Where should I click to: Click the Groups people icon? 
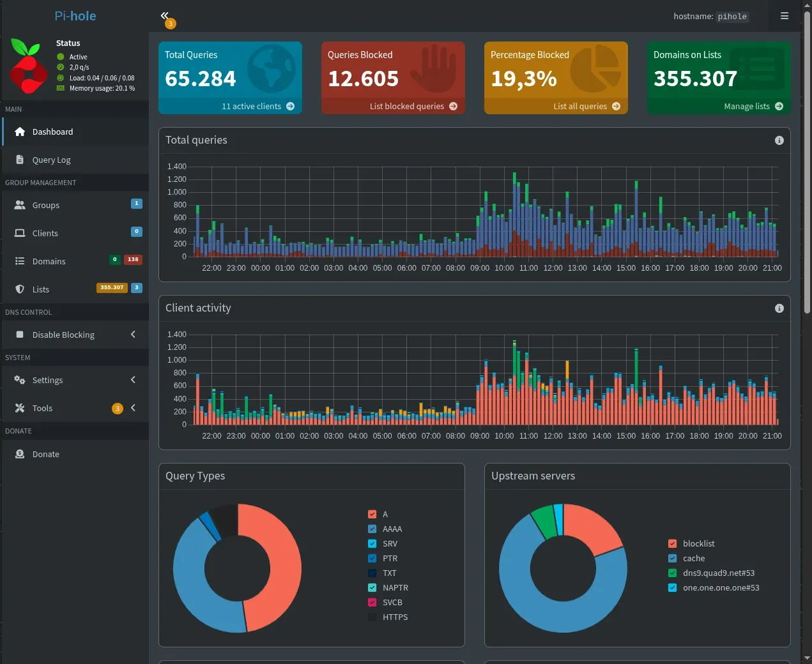(20, 205)
